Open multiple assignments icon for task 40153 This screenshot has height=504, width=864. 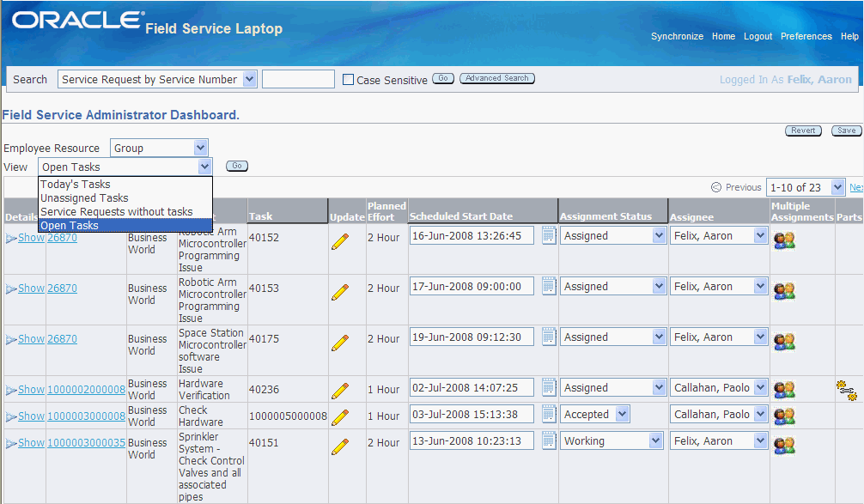[x=784, y=291]
